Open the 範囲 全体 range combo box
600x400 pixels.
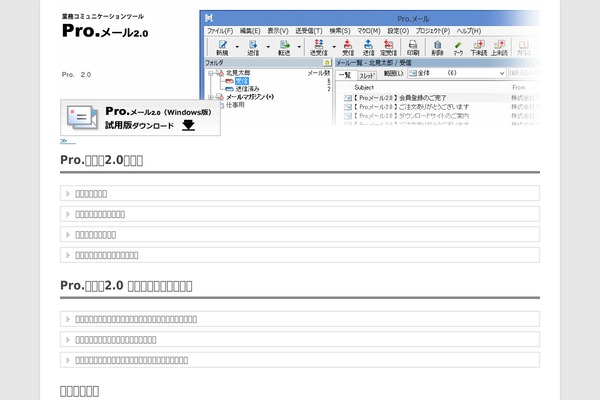click(457, 73)
